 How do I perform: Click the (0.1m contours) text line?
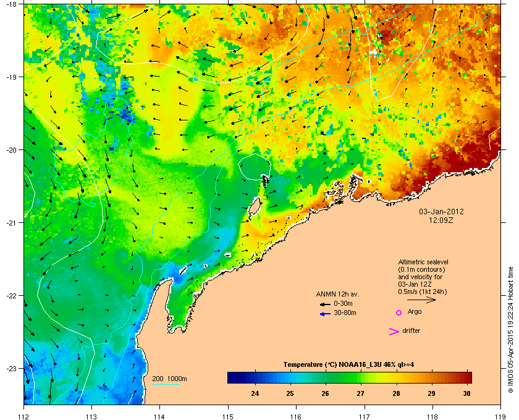(x=421, y=269)
